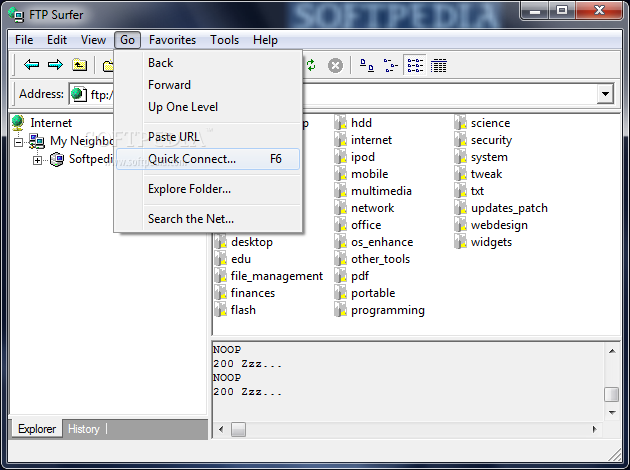The height and width of the screenshot is (470, 630).
Task: Click the gray Stop toolbar icon
Action: pos(335,65)
